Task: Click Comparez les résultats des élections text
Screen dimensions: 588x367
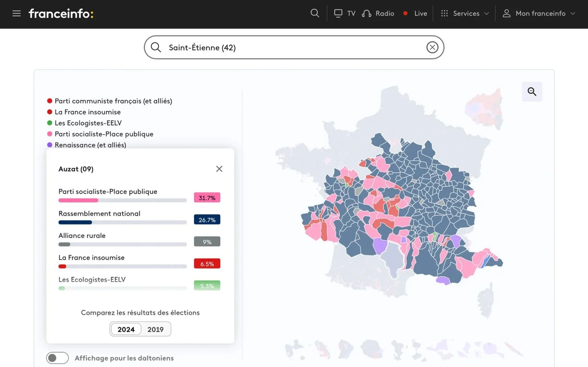Action: coord(140,313)
